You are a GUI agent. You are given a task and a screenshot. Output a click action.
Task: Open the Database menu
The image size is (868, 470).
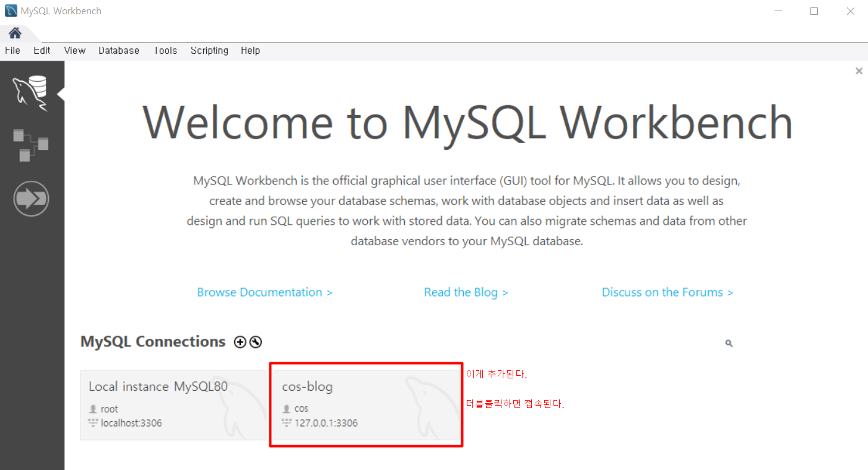click(119, 51)
